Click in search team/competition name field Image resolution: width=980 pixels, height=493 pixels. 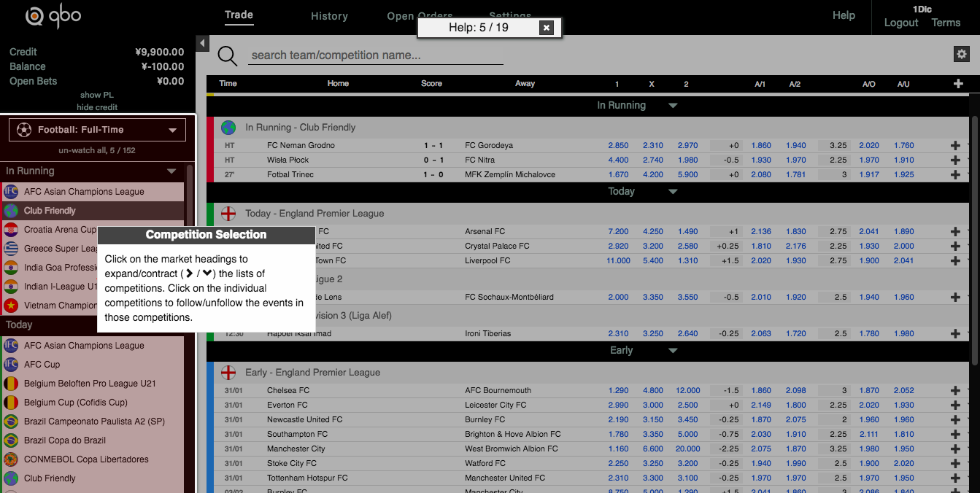376,55
